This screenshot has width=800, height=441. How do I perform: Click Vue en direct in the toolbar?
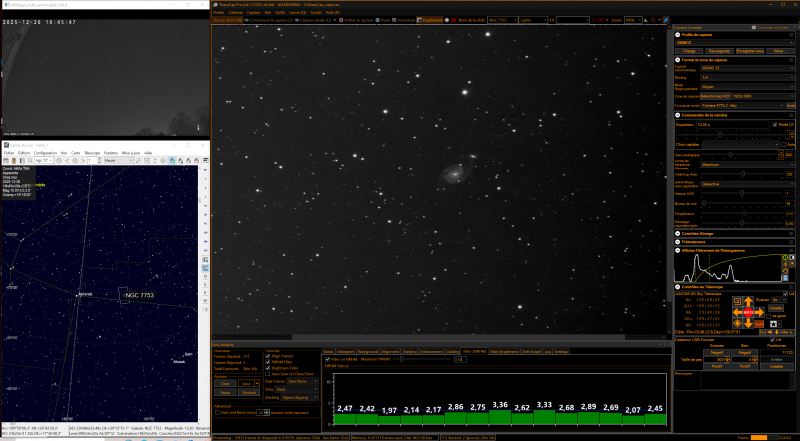click(x=227, y=20)
